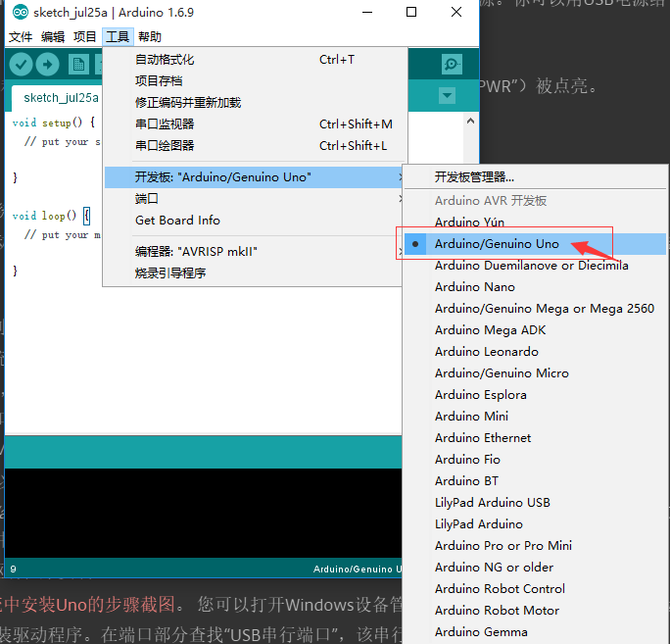Image resolution: width=670 pixels, height=644 pixels.
Task: Maximize the Arduino window
Action: point(411,13)
